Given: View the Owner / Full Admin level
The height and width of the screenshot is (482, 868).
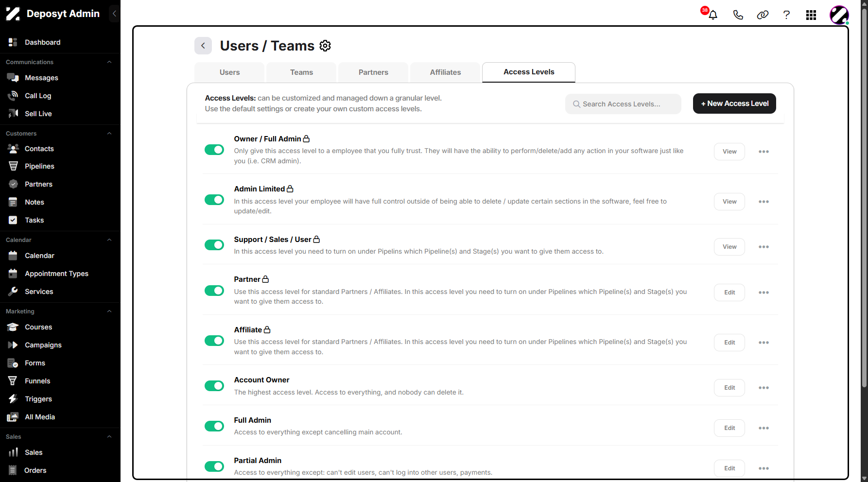Looking at the screenshot, I should (x=729, y=152).
